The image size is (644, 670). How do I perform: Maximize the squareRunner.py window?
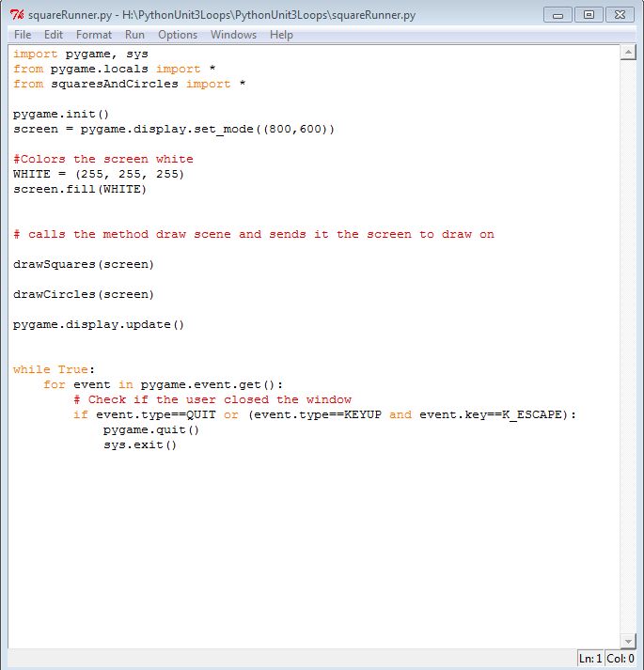click(x=589, y=15)
